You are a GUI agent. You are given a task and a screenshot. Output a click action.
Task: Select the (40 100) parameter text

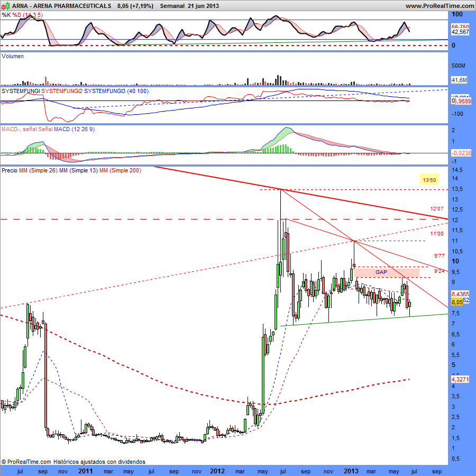(138, 91)
